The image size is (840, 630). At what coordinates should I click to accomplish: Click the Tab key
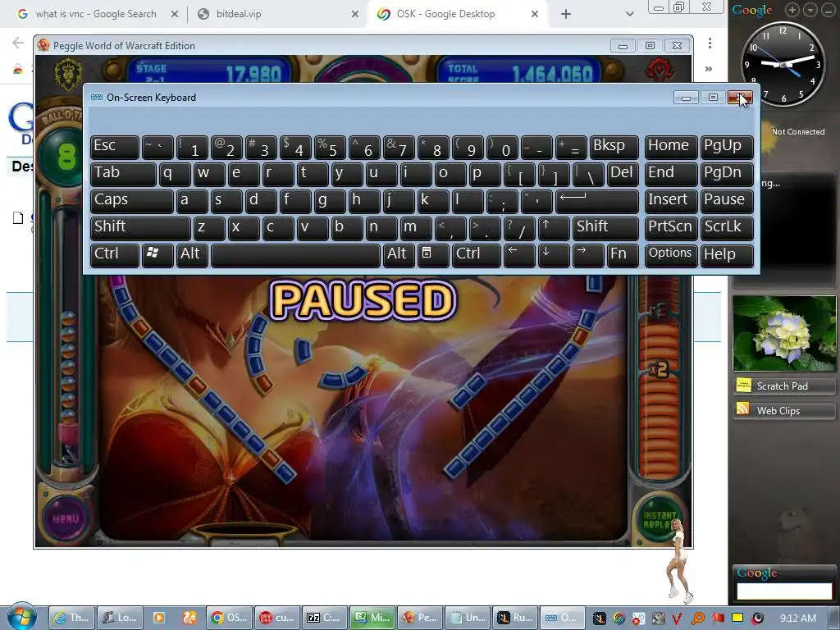point(123,174)
